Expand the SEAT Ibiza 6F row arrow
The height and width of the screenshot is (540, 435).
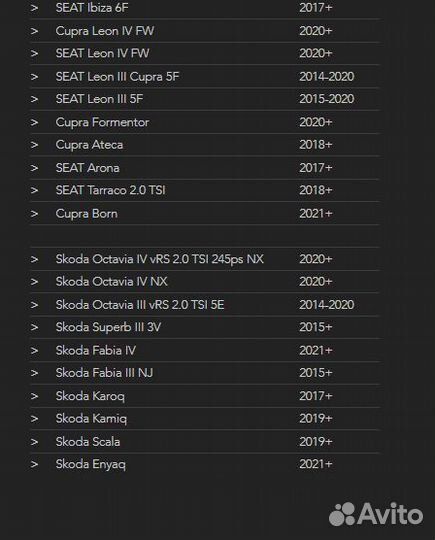[34, 8]
